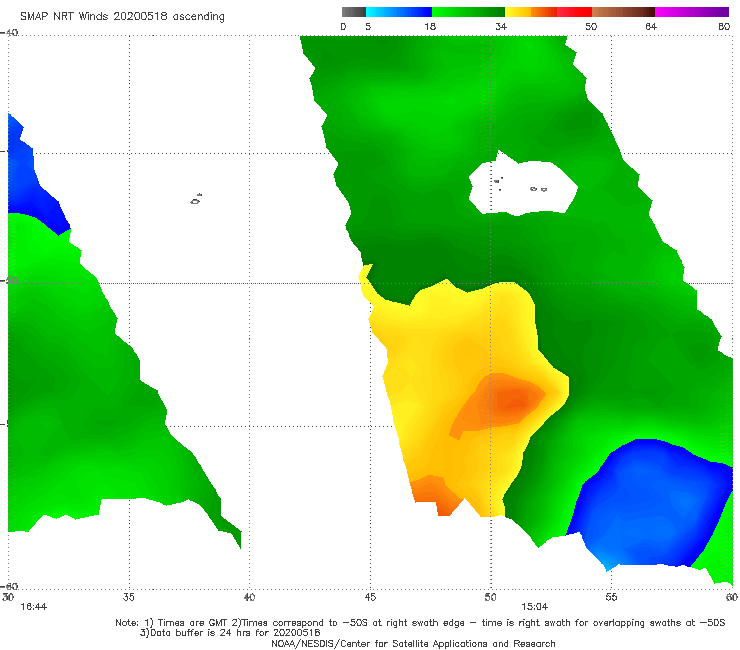740x650 pixels.
Task: Click the title 'SMAP NRT Winds 20200518 ascending'
Action: (x=122, y=17)
